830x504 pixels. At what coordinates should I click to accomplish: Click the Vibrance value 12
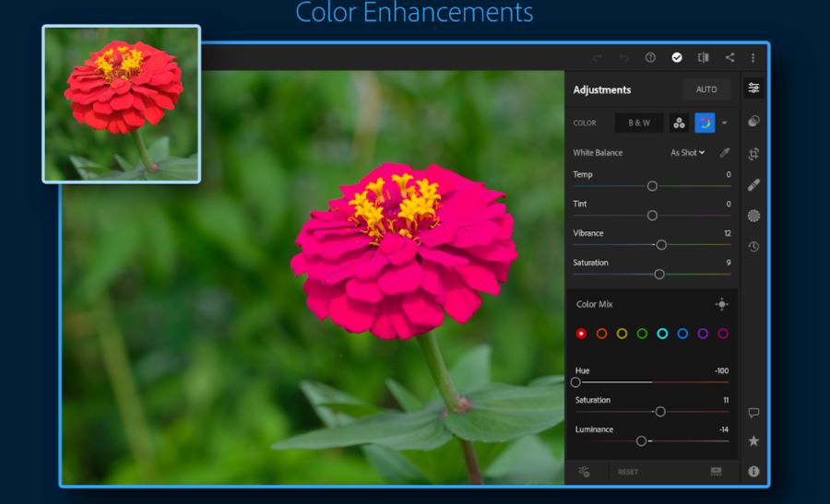click(x=728, y=233)
